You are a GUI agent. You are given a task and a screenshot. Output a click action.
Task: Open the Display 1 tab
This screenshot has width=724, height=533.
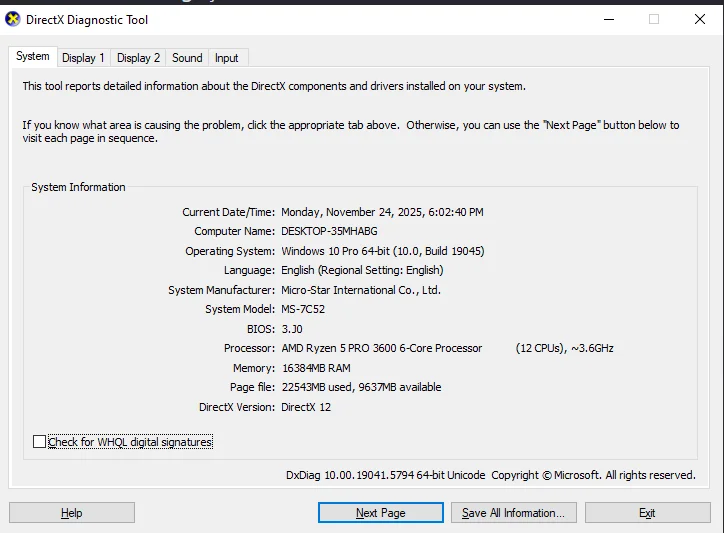click(x=84, y=58)
